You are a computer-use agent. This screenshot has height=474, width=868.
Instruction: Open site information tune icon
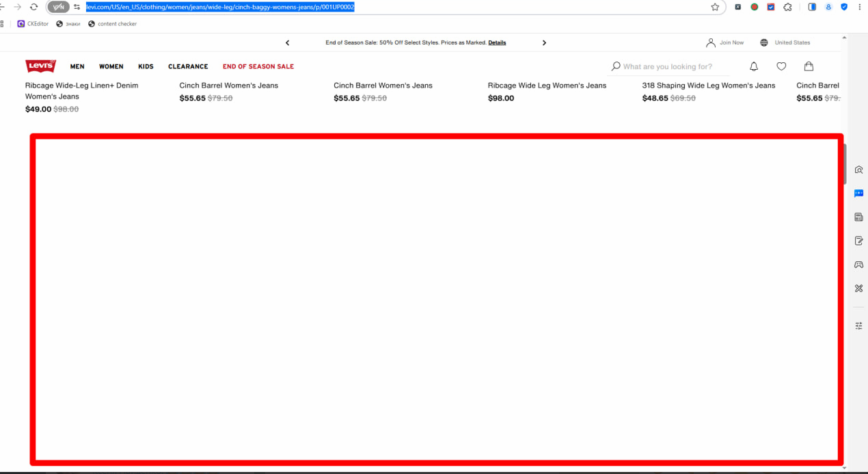(77, 7)
